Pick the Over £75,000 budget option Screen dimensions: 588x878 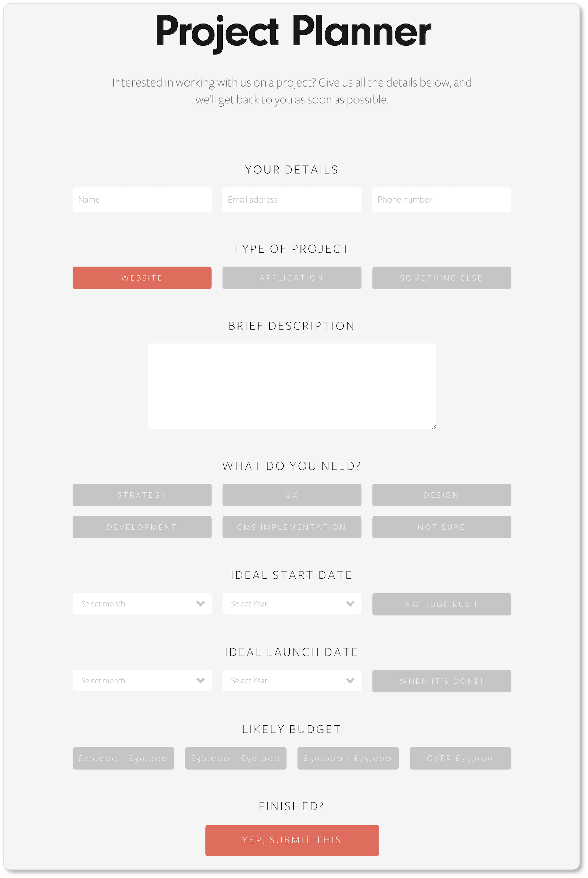point(460,758)
